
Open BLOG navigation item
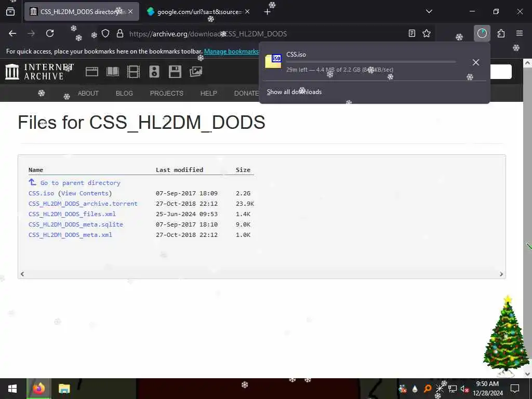point(124,94)
